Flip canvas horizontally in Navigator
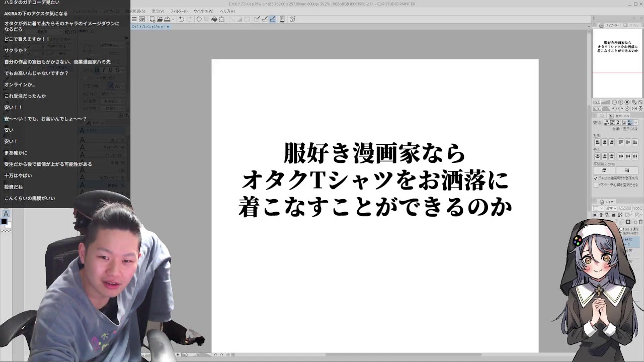This screenshot has width=644, height=362. click(x=634, y=109)
